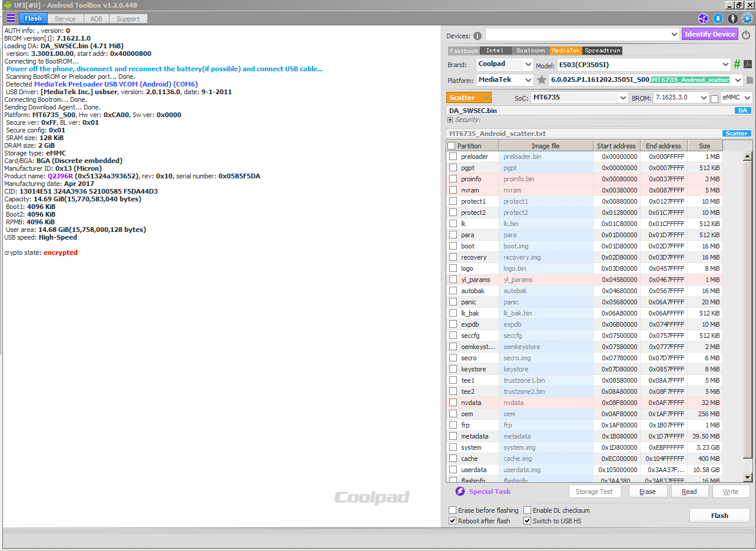The image size is (756, 551).
Task: Click the Size column header
Action: click(705, 146)
